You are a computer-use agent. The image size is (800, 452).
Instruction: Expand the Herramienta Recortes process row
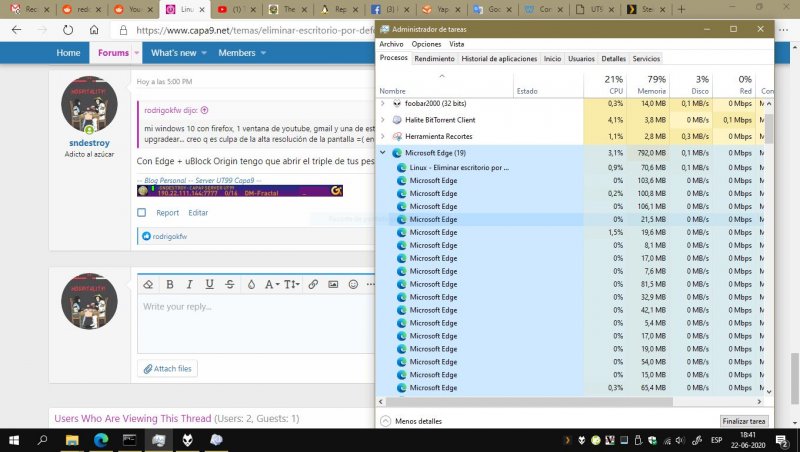click(384, 136)
